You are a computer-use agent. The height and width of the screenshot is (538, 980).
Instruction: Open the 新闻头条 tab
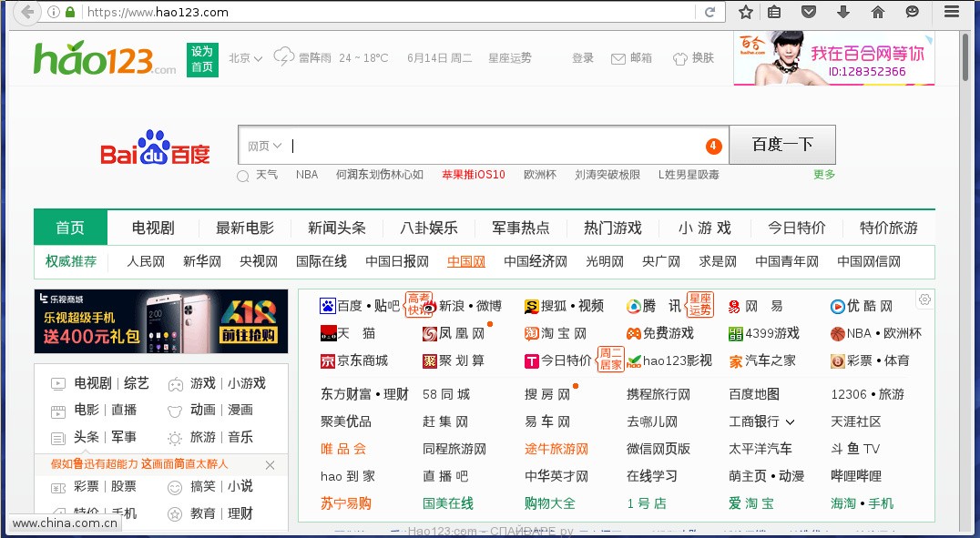(x=337, y=228)
